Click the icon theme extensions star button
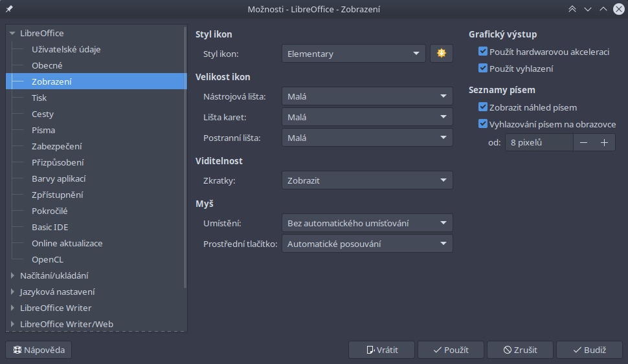 click(x=442, y=53)
